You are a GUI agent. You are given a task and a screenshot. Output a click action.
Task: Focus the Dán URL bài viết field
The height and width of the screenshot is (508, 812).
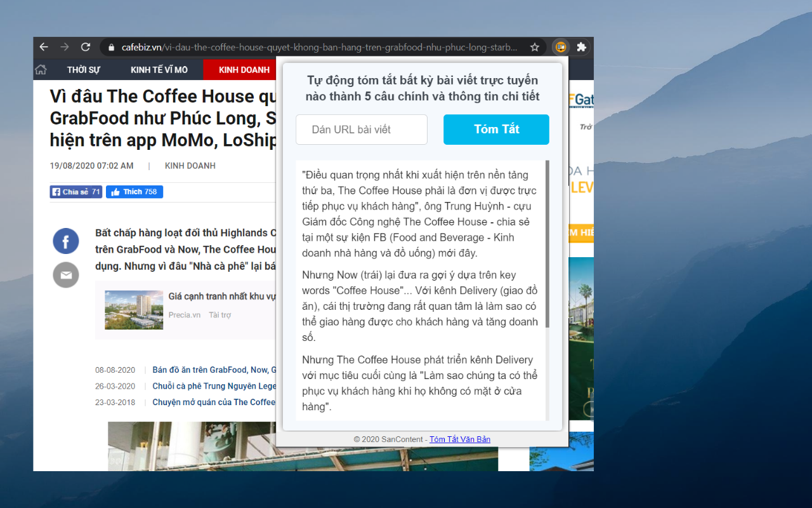[x=362, y=130]
